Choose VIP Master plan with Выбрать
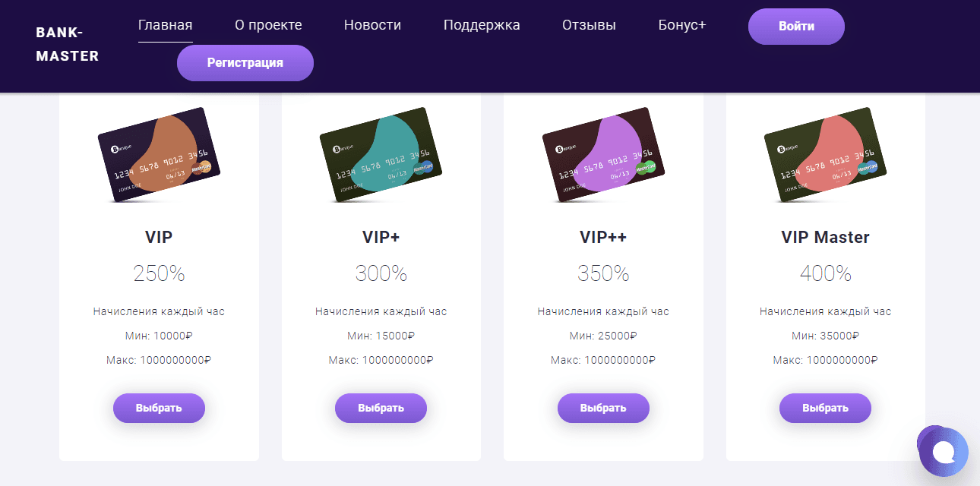980x486 pixels. click(825, 408)
